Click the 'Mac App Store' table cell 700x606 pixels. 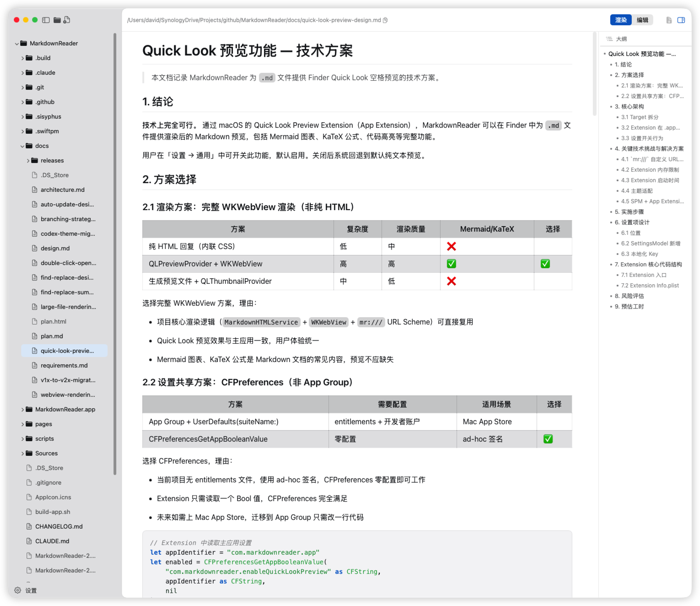[x=496, y=422]
